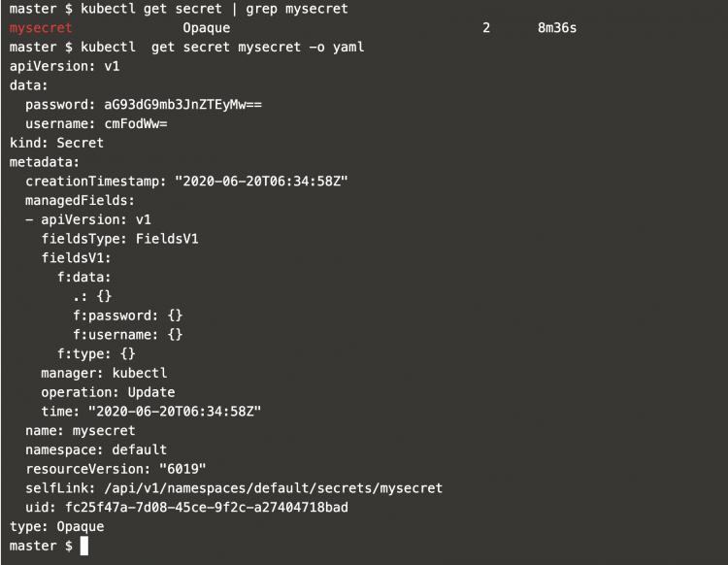This screenshot has width=728, height=565.
Task: Click the 'managedFields:' key
Action: tap(81, 200)
